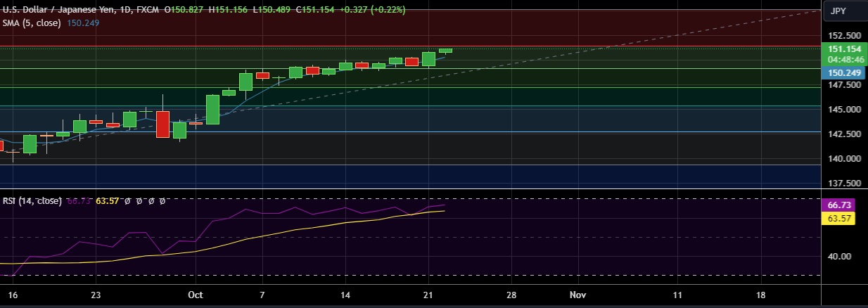Click the 23 date label on time axis
The image size is (868, 308).
click(x=96, y=294)
